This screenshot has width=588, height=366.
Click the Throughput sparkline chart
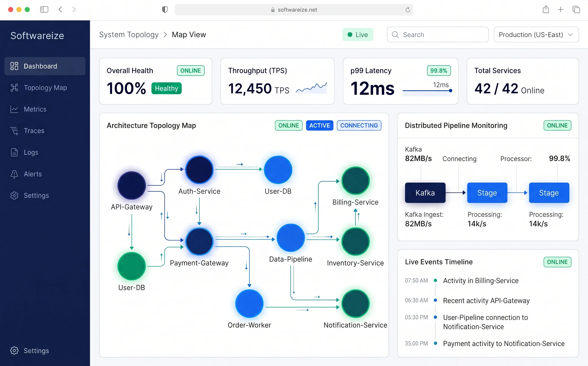(x=311, y=88)
